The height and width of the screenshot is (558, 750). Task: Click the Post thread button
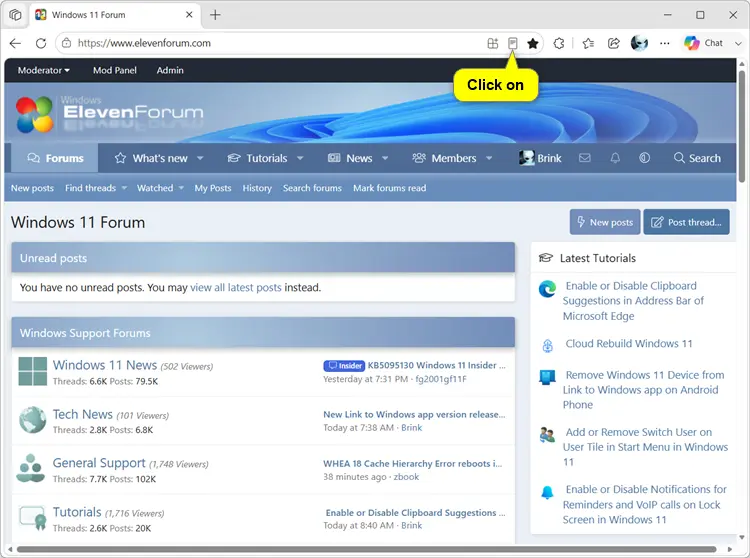[x=686, y=222]
